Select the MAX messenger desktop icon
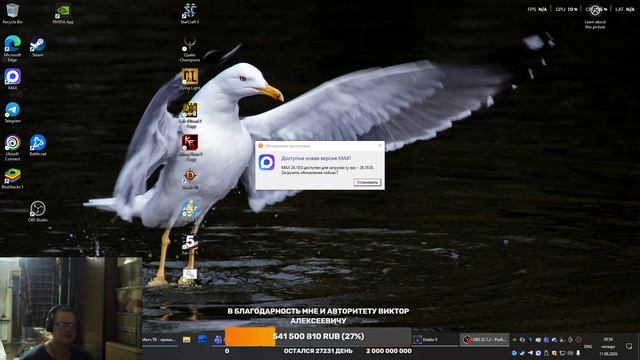The image size is (640, 360). [13, 79]
